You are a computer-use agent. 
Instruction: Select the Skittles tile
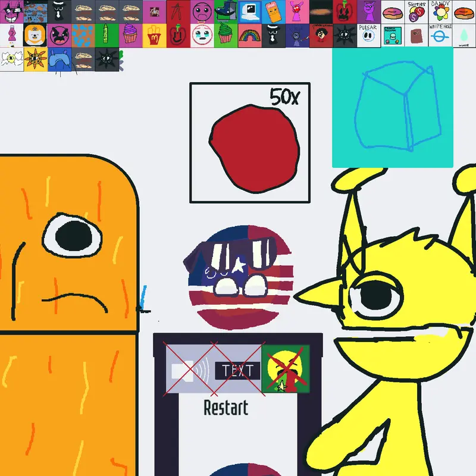(416, 12)
